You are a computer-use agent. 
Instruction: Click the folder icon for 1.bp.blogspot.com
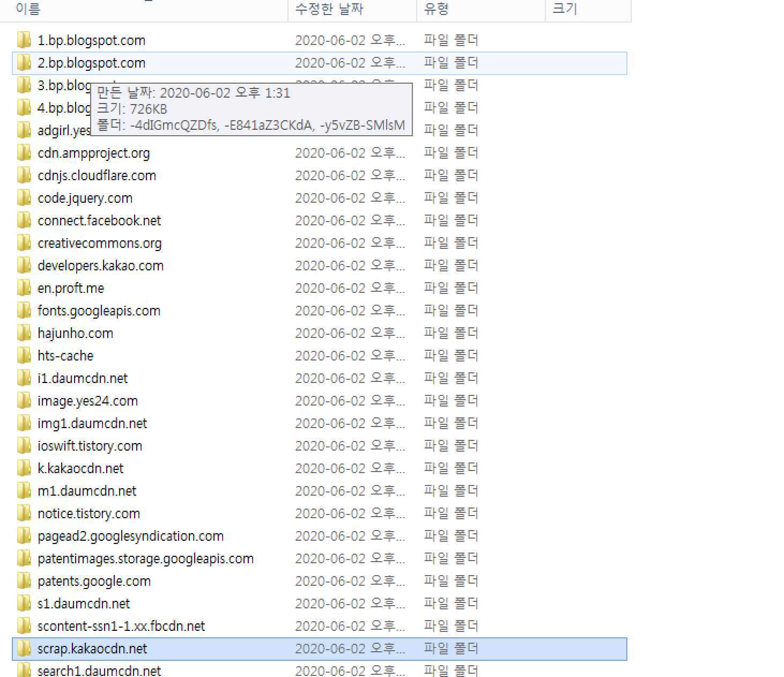pyautogui.click(x=24, y=40)
